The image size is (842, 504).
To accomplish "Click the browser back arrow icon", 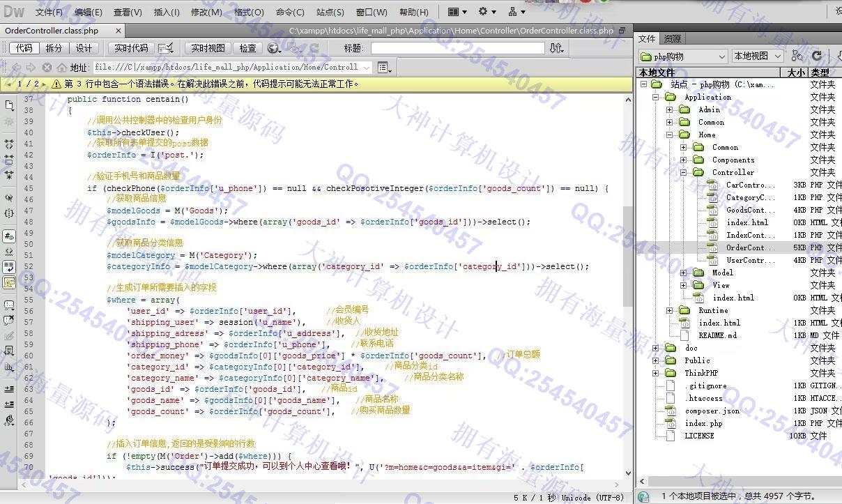I will [15, 68].
